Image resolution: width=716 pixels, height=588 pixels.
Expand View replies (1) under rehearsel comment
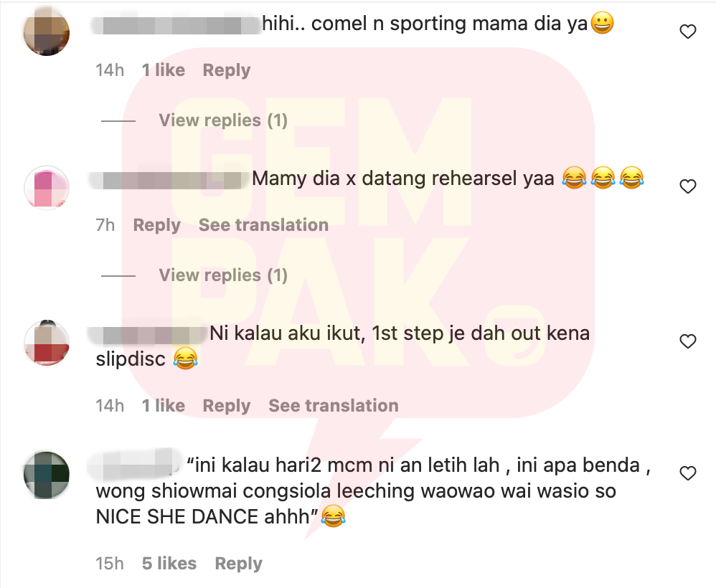click(223, 275)
